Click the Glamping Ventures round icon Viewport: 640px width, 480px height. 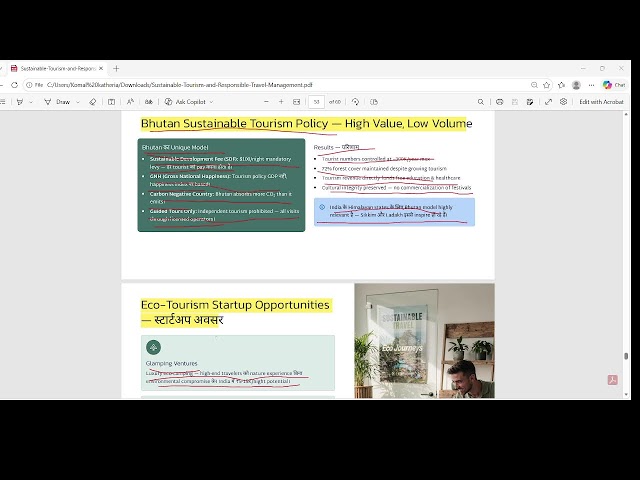coord(153,347)
